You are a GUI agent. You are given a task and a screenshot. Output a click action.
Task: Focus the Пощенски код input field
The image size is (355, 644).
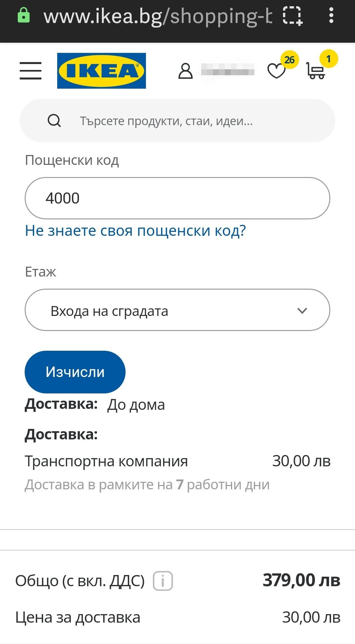(177, 198)
